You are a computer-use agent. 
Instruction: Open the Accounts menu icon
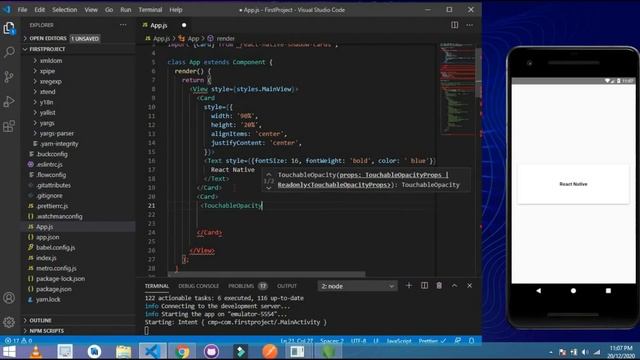click(9, 298)
